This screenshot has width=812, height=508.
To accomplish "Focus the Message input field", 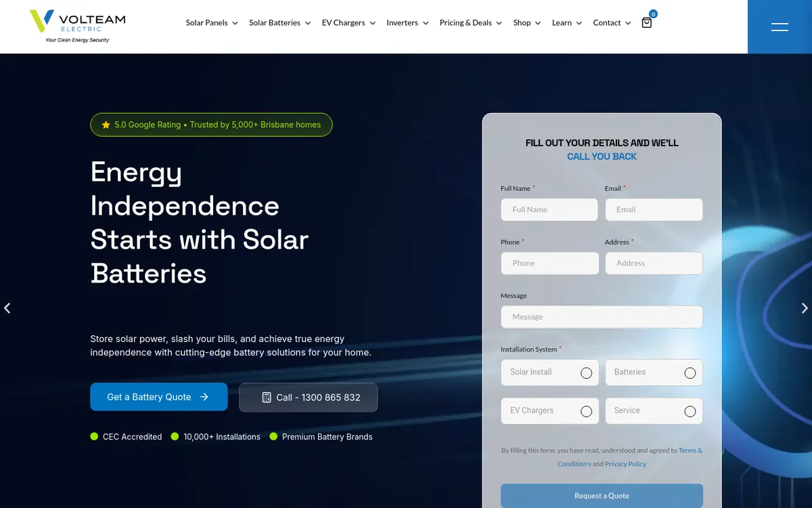I will [x=602, y=317].
